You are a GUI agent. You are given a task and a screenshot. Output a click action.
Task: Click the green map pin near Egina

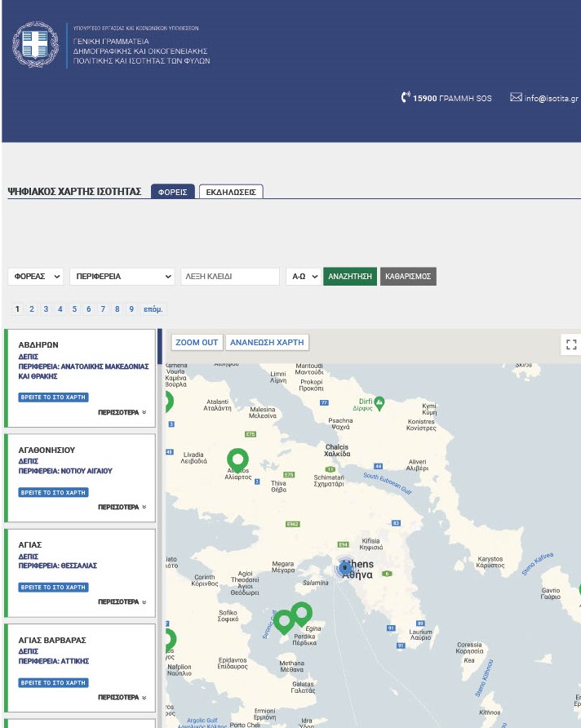click(302, 613)
